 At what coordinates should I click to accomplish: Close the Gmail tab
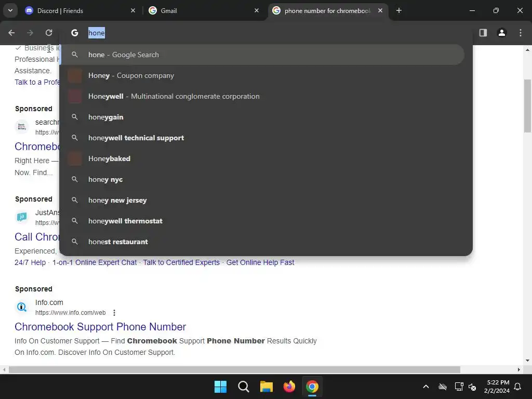[257, 10]
